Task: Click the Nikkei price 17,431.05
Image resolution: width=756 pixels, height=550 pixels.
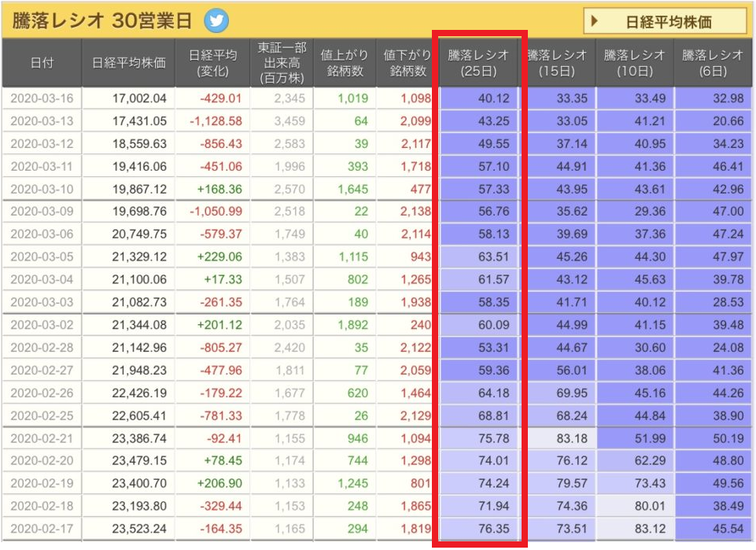Action: click(x=139, y=121)
